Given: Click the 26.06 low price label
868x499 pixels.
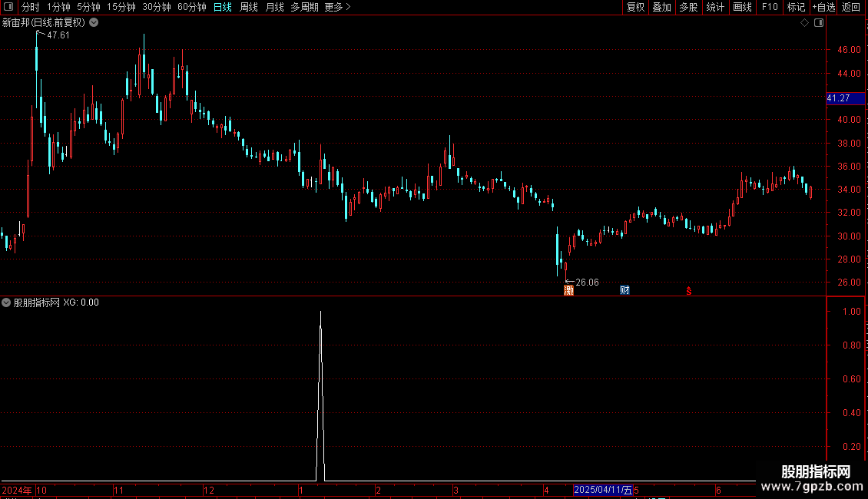Looking at the screenshot, I should (x=588, y=283).
